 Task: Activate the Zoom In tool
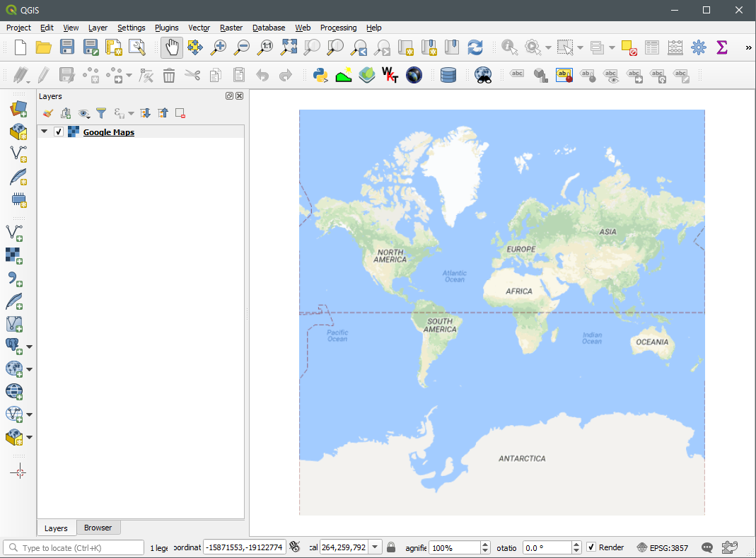click(x=219, y=47)
